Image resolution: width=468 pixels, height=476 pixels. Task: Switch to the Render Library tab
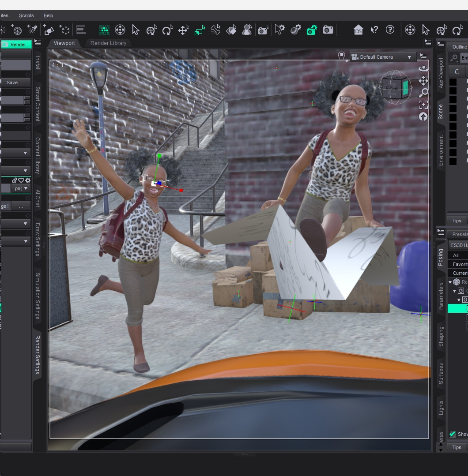(x=108, y=43)
